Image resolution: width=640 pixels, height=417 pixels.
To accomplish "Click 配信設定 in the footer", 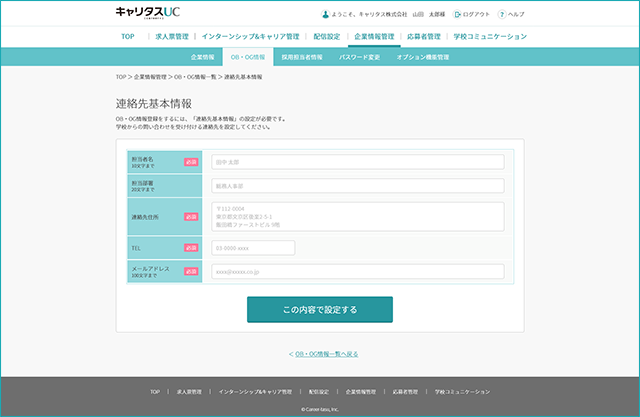I will point(318,392).
